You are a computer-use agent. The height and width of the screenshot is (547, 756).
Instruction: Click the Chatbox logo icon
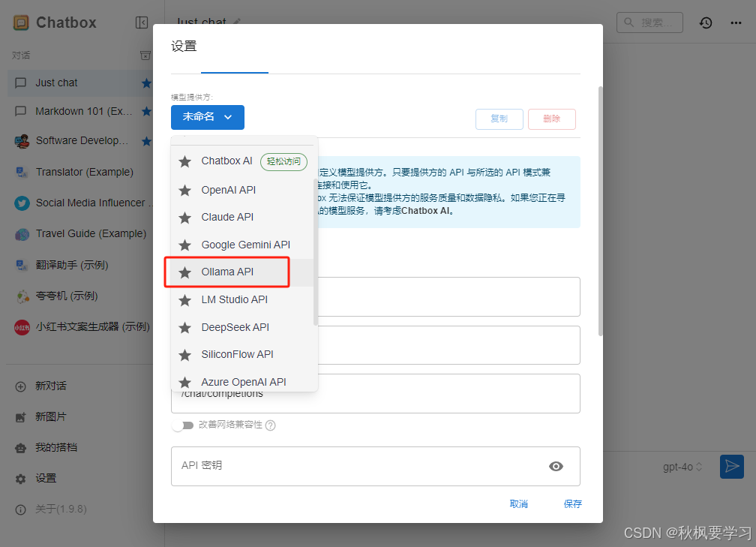[x=21, y=23]
